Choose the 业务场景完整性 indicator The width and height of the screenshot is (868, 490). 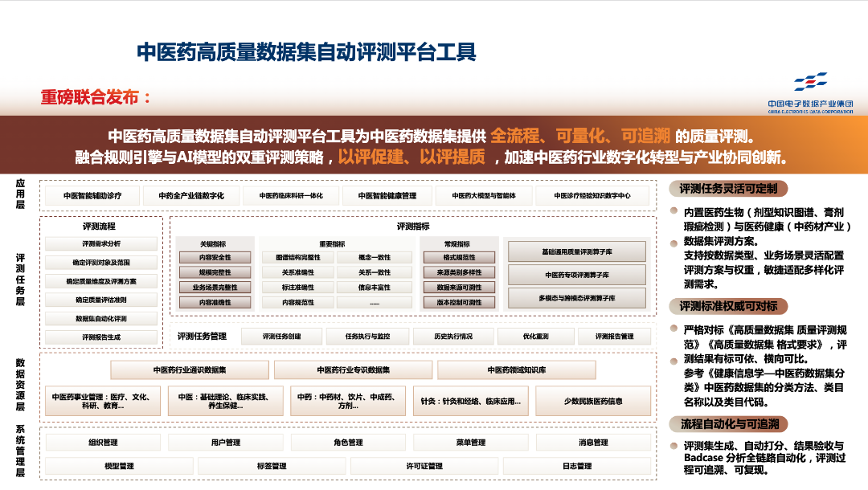[x=215, y=288]
